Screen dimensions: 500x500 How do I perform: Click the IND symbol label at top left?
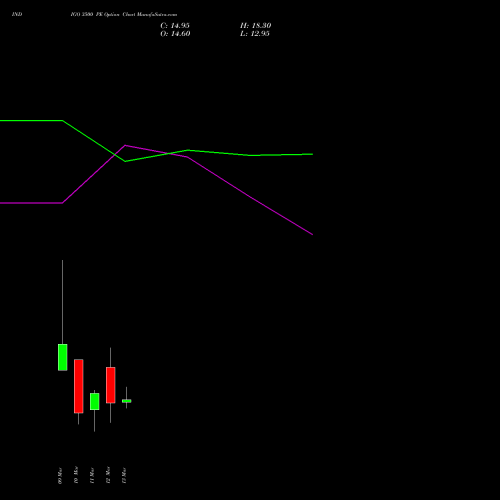(x=17, y=15)
